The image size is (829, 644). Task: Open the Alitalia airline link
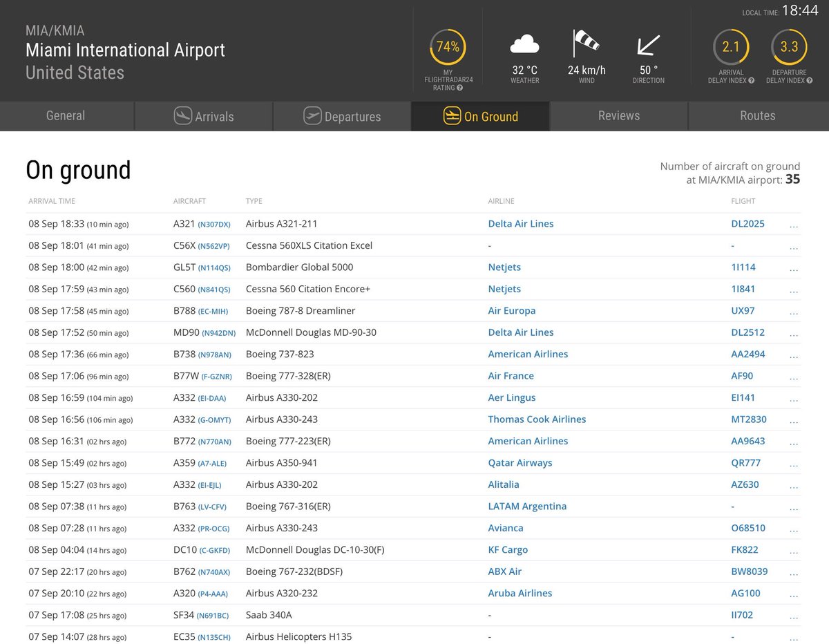tap(504, 484)
